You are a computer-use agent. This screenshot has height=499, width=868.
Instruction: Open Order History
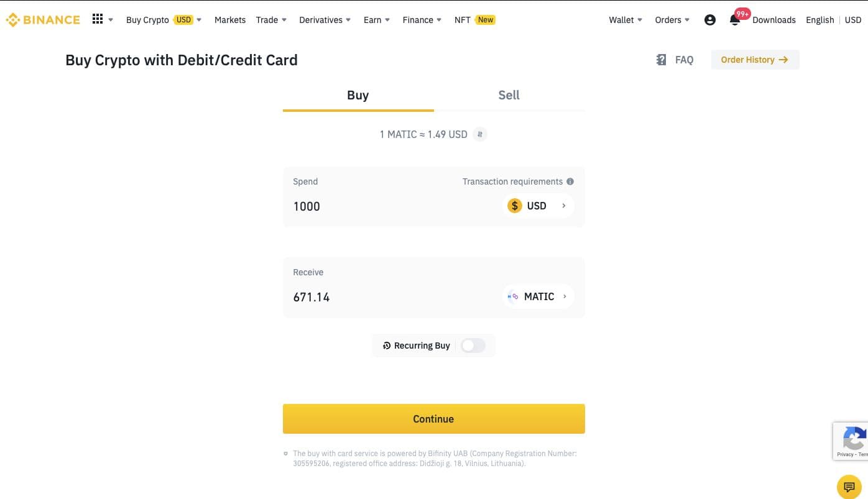click(755, 60)
